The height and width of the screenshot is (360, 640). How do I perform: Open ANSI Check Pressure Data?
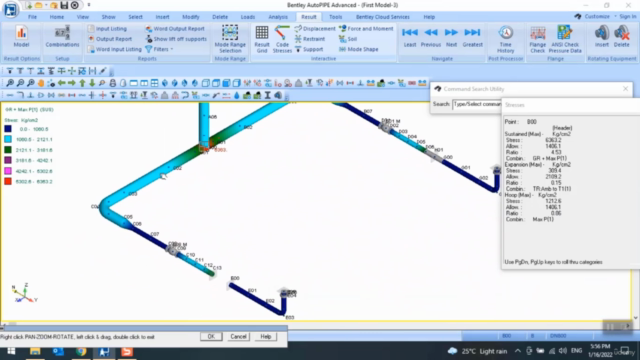565,39
